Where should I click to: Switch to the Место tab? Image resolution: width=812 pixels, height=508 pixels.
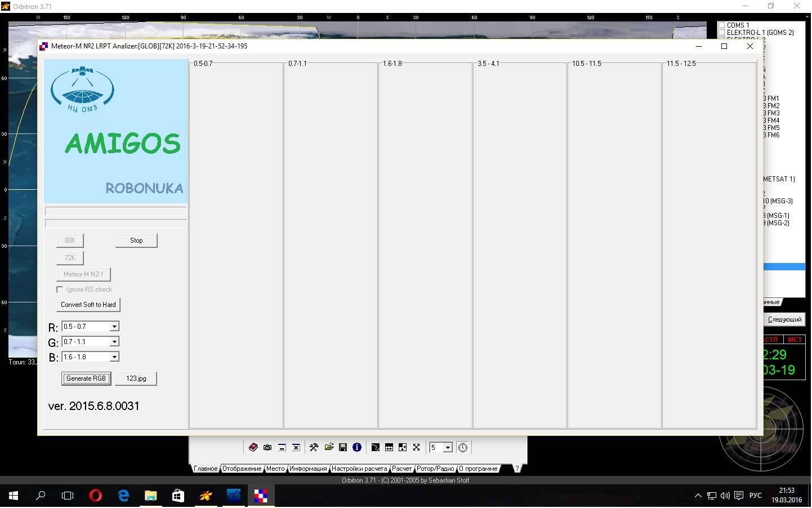point(275,469)
